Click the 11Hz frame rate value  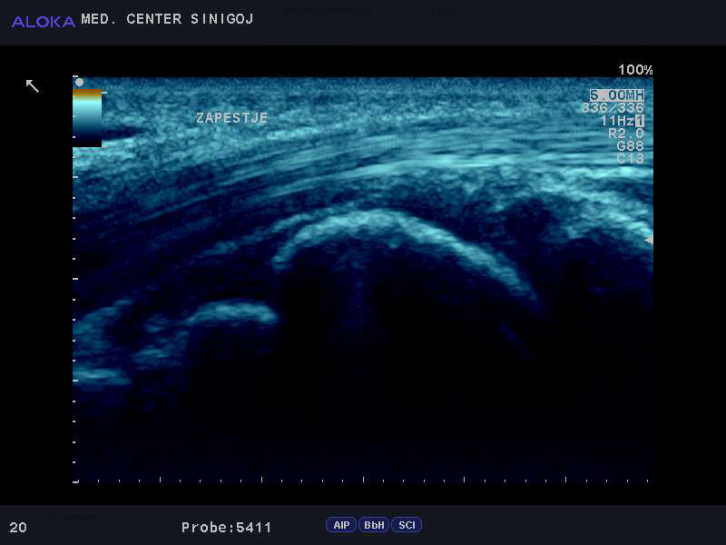pos(617,121)
